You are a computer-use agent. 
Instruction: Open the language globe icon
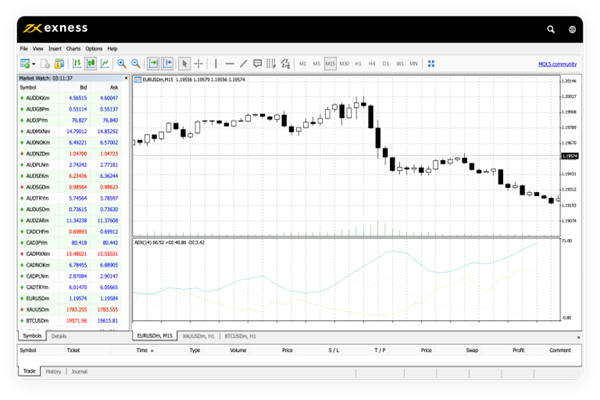572,29
